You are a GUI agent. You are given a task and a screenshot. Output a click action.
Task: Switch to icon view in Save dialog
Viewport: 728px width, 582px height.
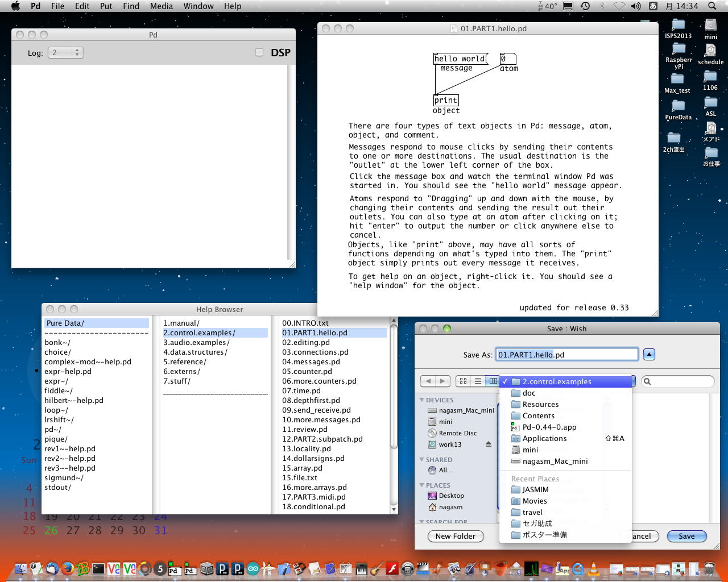click(463, 381)
